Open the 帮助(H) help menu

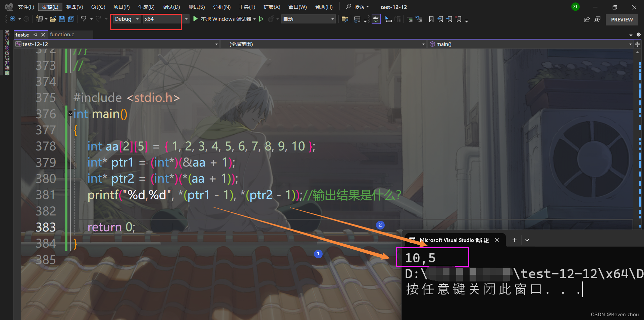click(x=324, y=7)
